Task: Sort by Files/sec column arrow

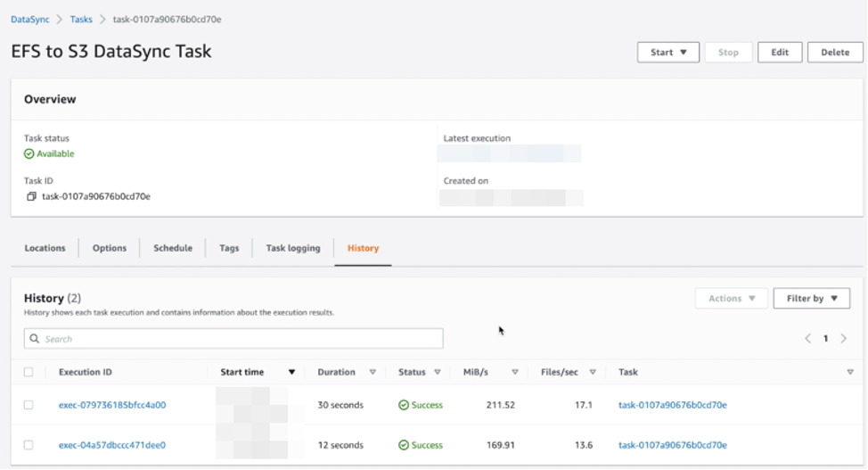Action: [x=593, y=372]
